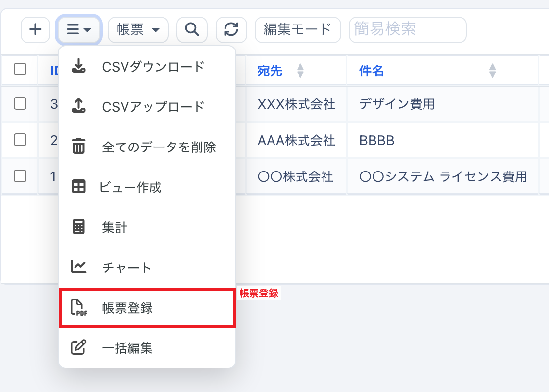Select CSVダウンロード menu item

pos(147,67)
